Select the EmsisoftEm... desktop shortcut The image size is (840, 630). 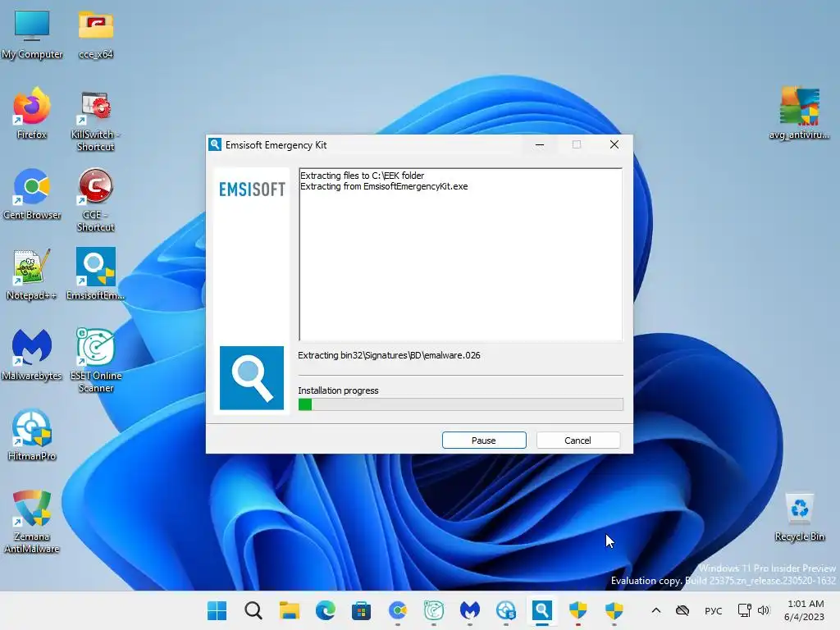(95, 274)
